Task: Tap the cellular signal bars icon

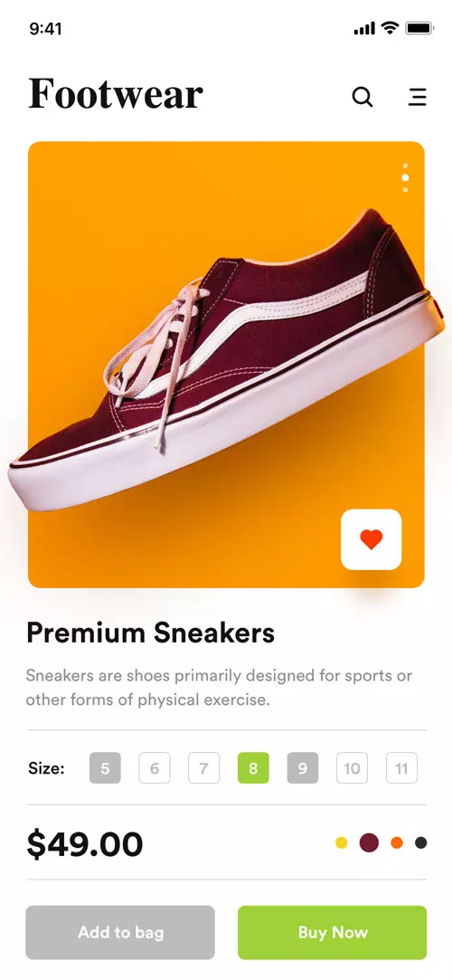Action: coord(364,29)
